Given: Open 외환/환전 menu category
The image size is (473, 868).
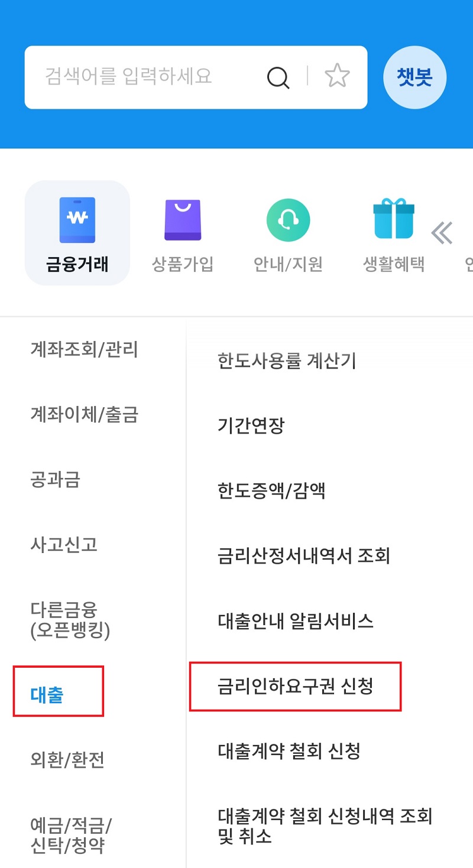Looking at the screenshot, I should [x=67, y=759].
